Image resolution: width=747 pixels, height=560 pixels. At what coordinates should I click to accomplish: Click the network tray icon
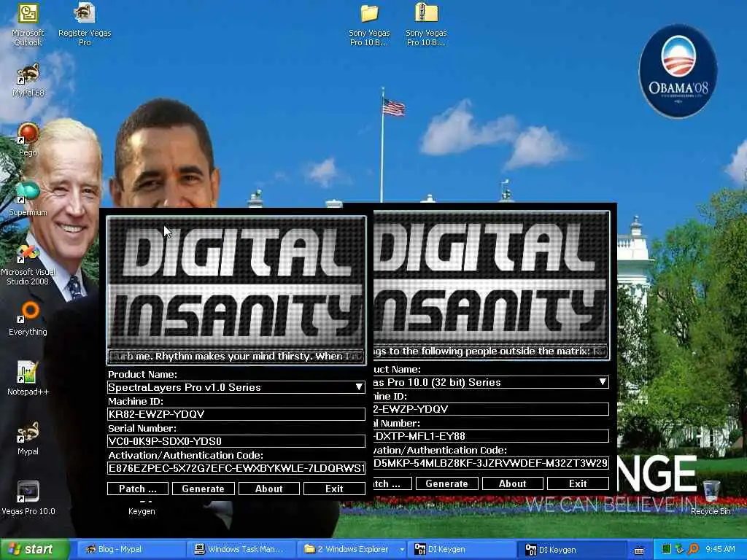[x=680, y=549]
